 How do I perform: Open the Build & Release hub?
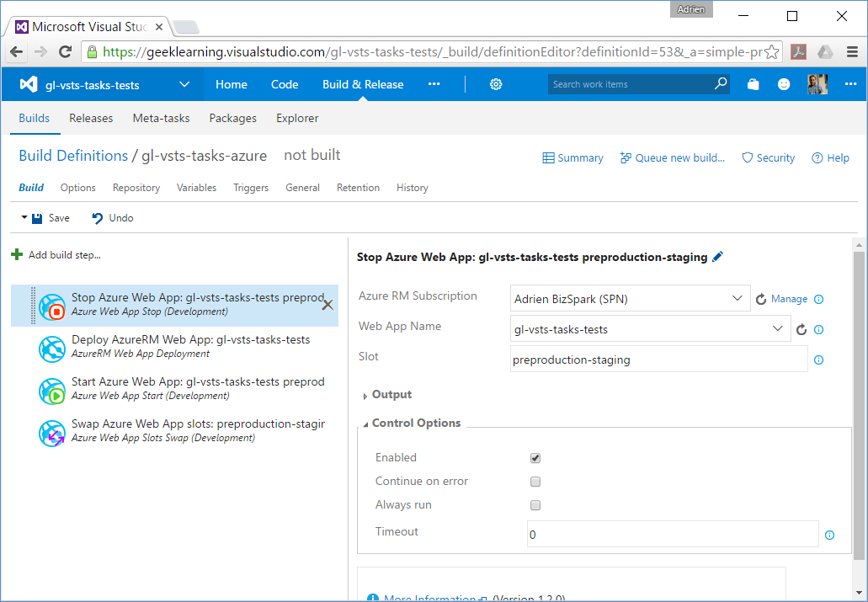363,84
